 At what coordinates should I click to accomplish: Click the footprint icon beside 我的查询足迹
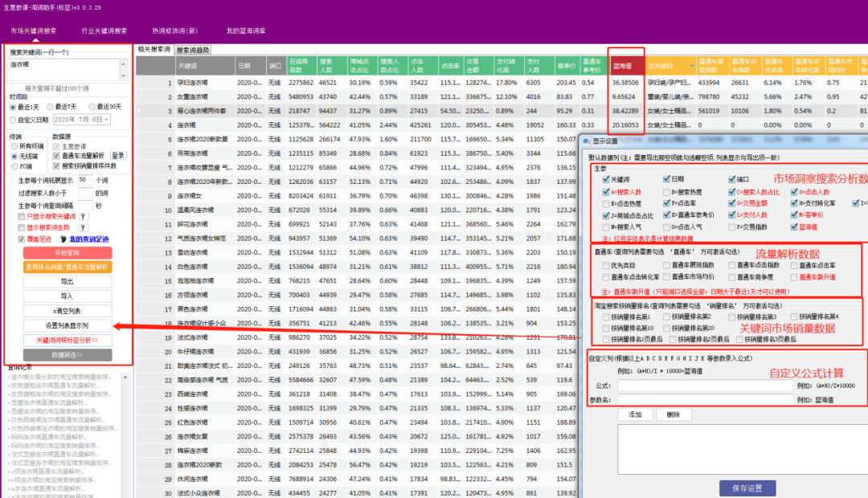[x=63, y=239]
